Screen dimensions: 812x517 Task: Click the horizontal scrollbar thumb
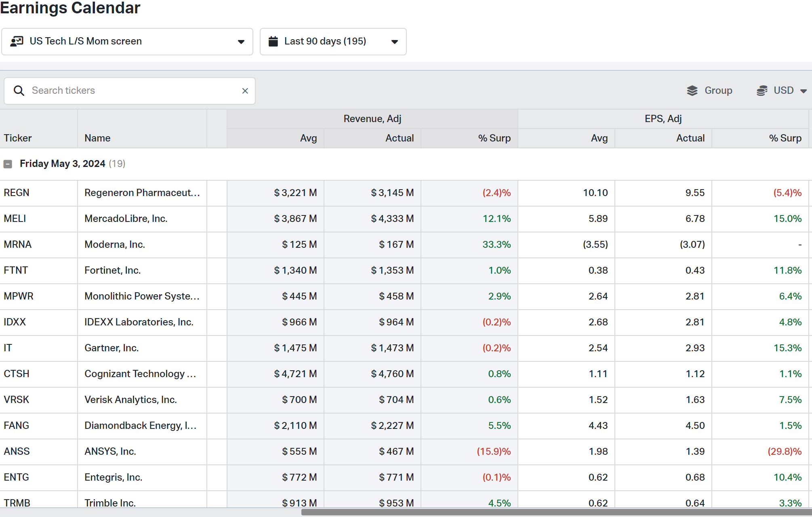[x=557, y=513]
